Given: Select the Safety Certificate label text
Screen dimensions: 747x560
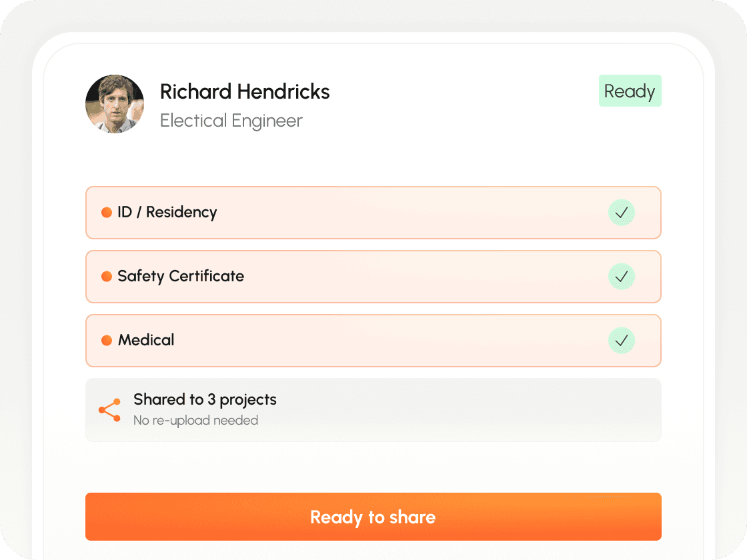Looking at the screenshot, I should click(x=181, y=276).
